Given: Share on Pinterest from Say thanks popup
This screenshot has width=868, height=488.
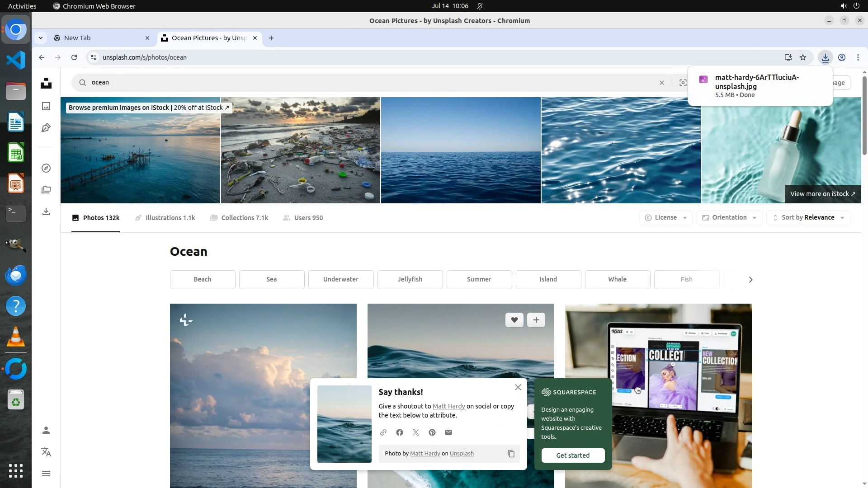Looking at the screenshot, I should (x=432, y=432).
